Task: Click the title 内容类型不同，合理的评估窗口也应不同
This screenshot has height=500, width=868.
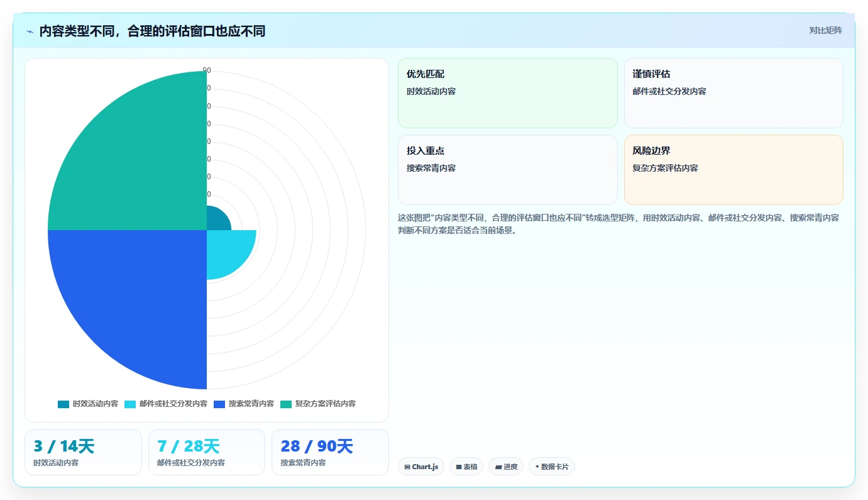Action: pos(152,31)
